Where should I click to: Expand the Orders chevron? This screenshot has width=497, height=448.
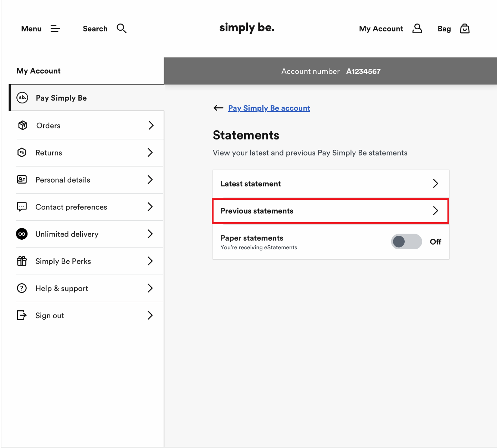(151, 125)
